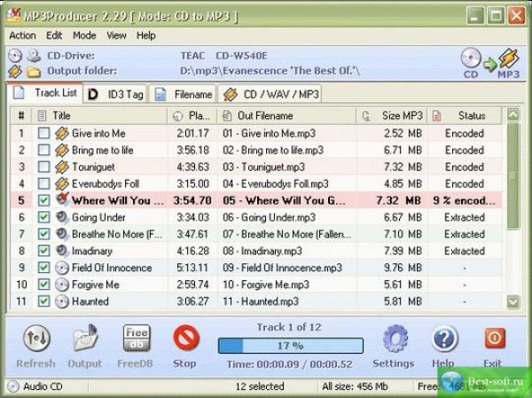Viewport: 532px width, 398px height.
Task: Click the 12 selected status bar entry
Action: point(260,386)
